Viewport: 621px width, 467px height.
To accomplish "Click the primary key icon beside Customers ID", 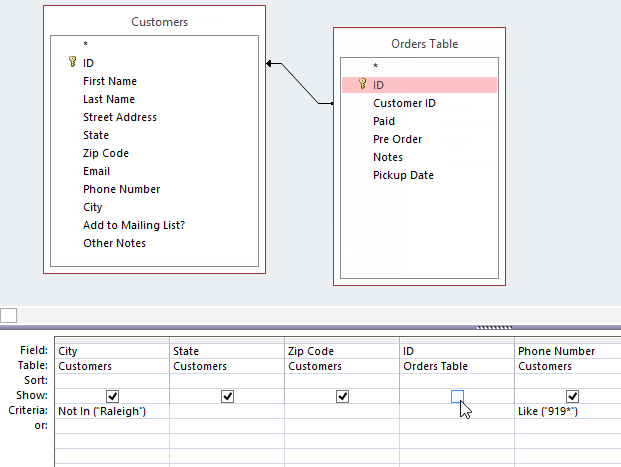I will pyautogui.click(x=72, y=62).
